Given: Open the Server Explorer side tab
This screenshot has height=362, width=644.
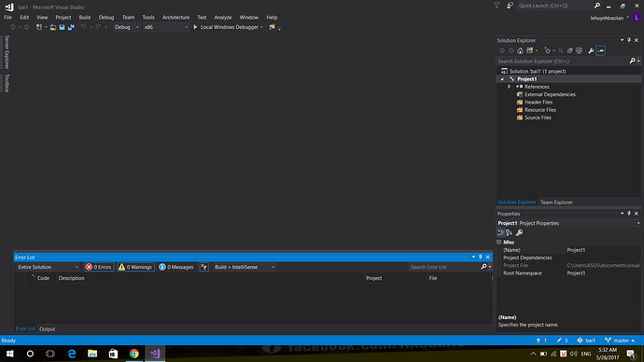Looking at the screenshot, I should coord(7,52).
